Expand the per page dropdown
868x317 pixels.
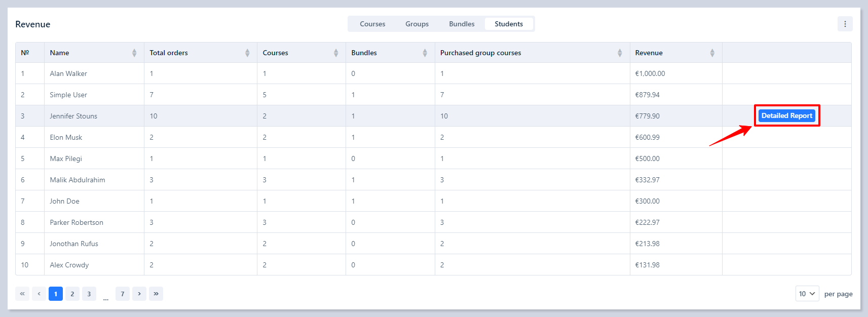coord(807,294)
